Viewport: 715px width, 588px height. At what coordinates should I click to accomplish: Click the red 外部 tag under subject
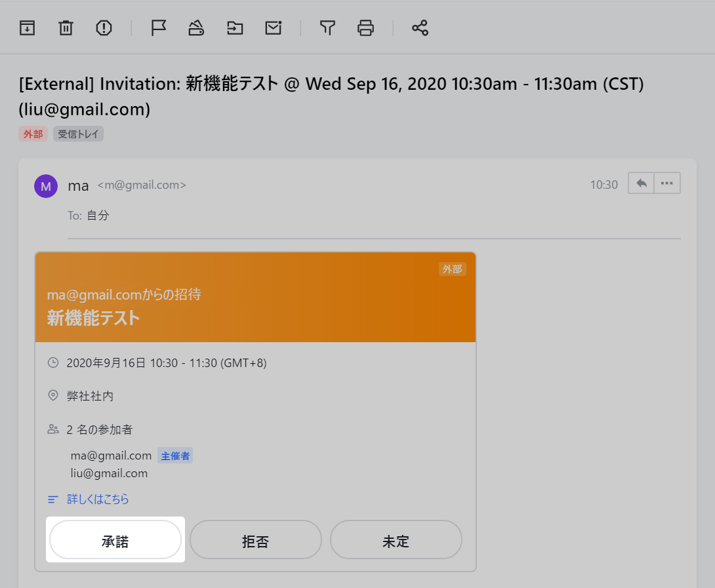33,134
